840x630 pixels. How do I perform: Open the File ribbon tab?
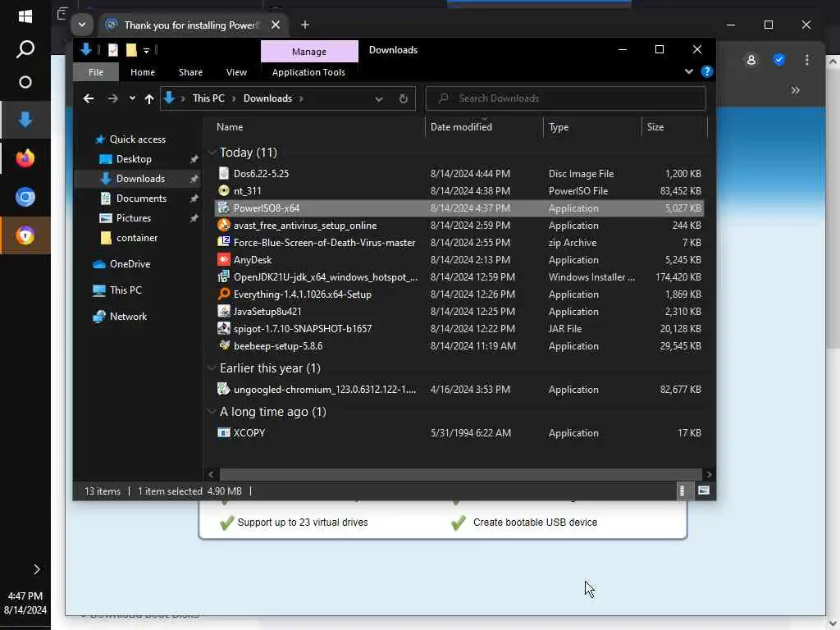click(x=96, y=72)
